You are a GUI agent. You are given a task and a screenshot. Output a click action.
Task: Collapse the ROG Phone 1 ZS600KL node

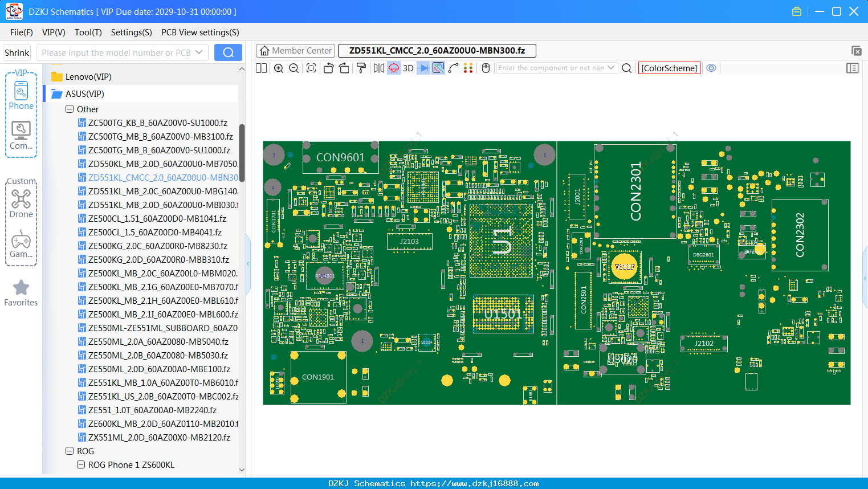[81, 464]
